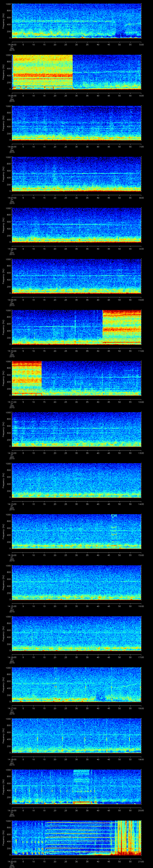Image resolution: width=153 pixels, height=868 pixels.
Task: Select the noise block starting the 14:11:00 spectrogram
Action: click(x=27, y=378)
